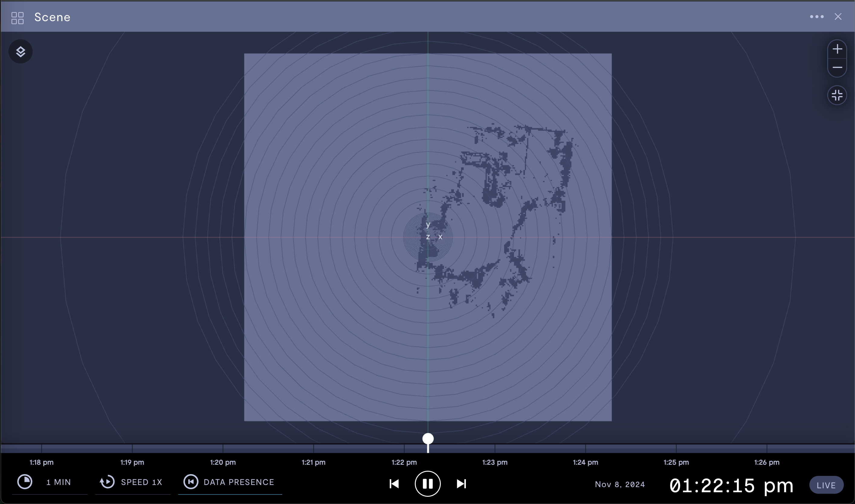The width and height of the screenshot is (855, 504).
Task: Pause playback
Action: pyautogui.click(x=427, y=484)
